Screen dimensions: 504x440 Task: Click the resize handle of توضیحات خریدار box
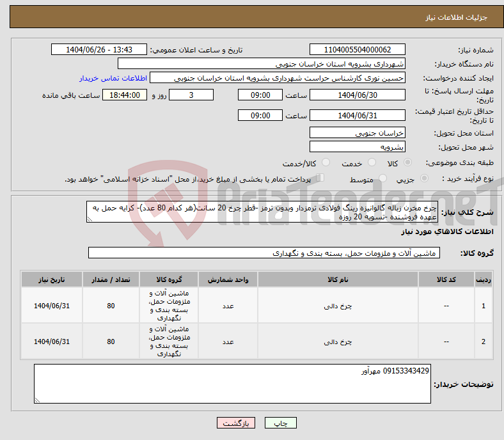coord(37,400)
